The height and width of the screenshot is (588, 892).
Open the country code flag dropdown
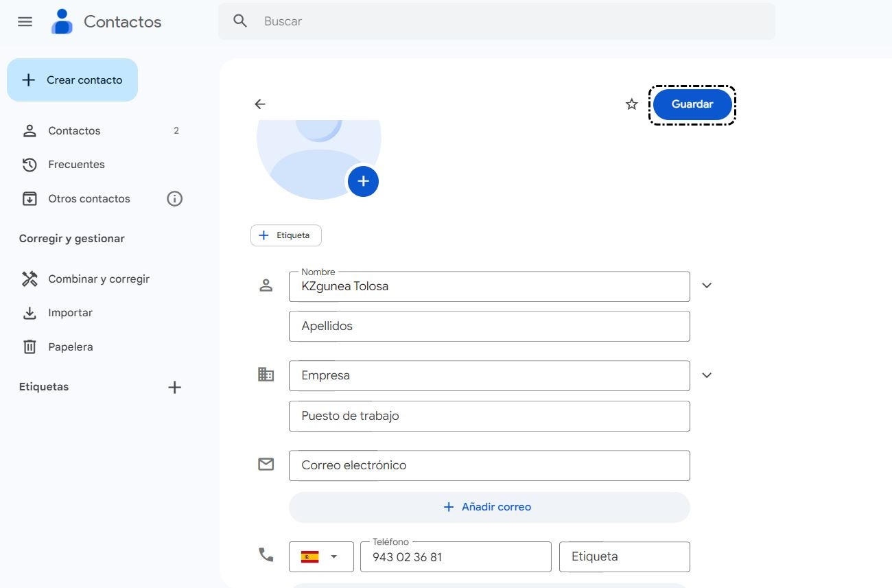click(x=321, y=556)
